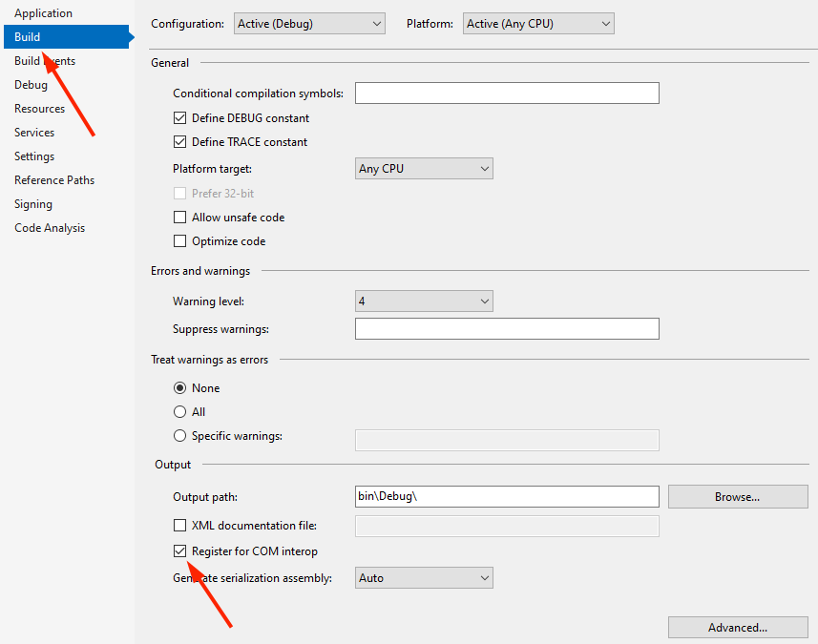Enable XML documentation file checkbox
Image resolution: width=818 pixels, height=644 pixels.
(179, 525)
